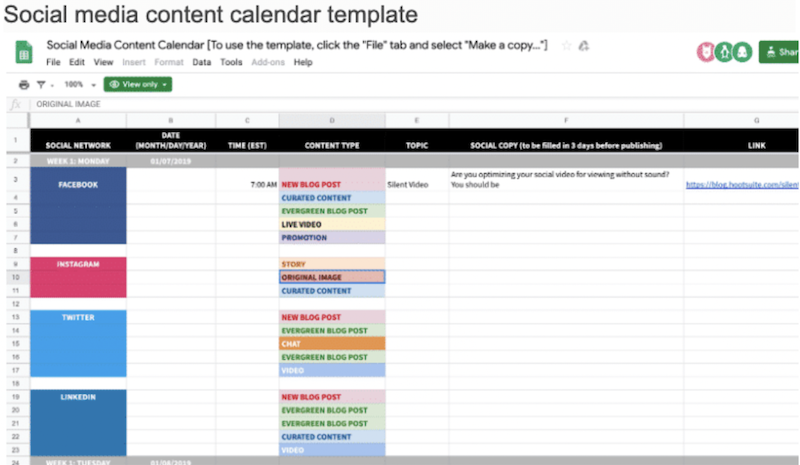Click the SOCIAL NETWORK header cell

78,140
